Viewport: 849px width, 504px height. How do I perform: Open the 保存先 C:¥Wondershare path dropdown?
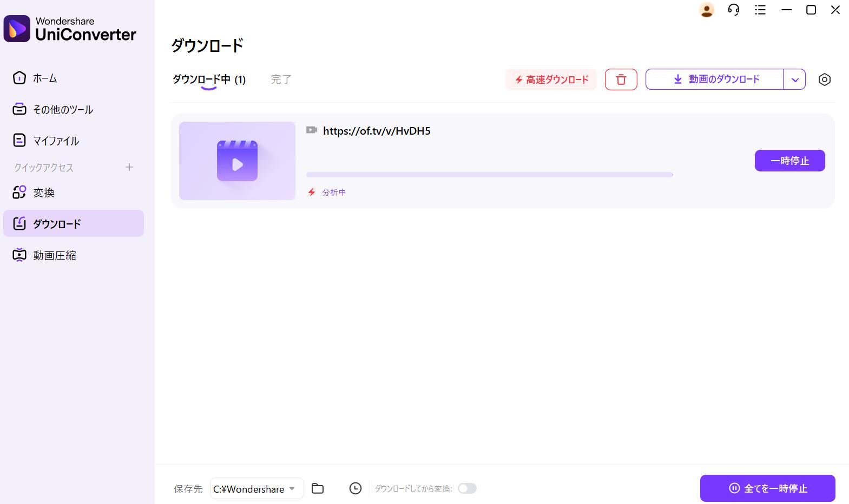click(256, 489)
